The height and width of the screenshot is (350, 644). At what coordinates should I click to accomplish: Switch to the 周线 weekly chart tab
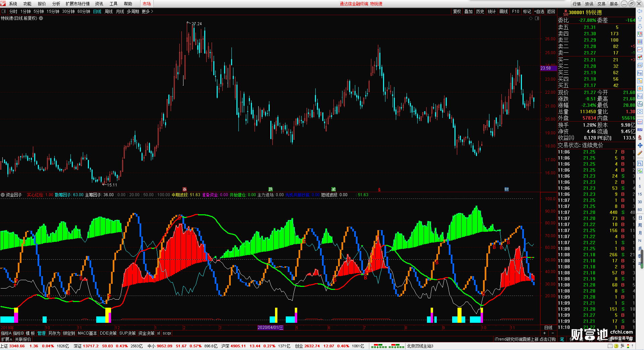(x=109, y=11)
